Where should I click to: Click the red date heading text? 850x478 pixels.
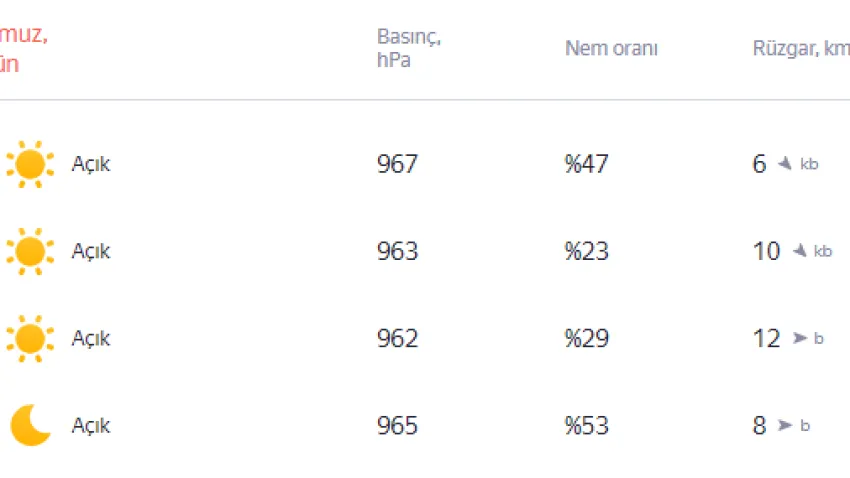pos(23,49)
